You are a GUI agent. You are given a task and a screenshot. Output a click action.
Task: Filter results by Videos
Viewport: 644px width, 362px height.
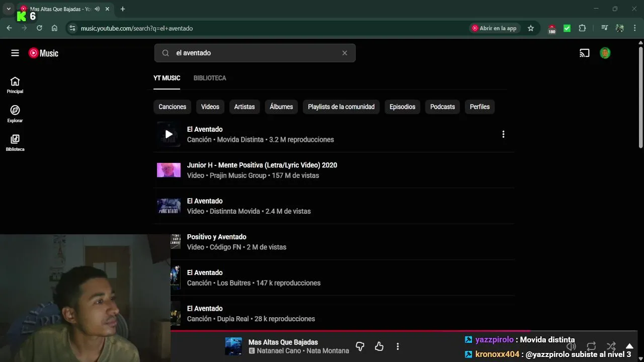point(210,107)
